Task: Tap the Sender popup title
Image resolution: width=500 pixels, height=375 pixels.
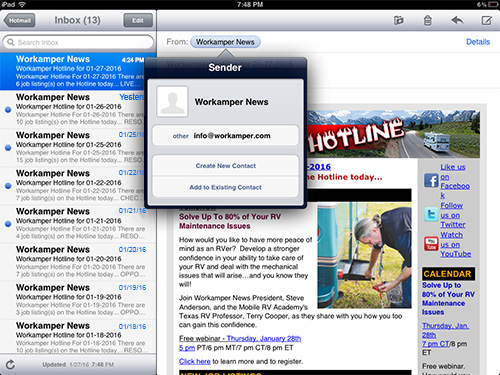Action: click(225, 68)
